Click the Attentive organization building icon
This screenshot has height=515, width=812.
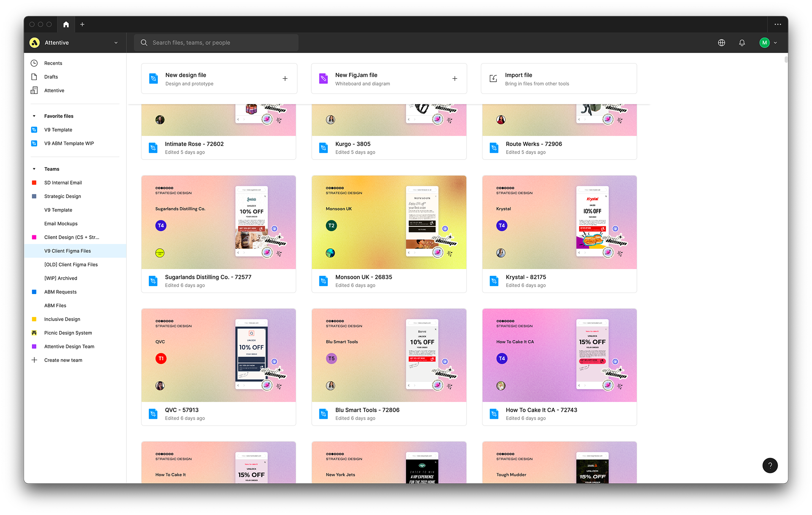[x=34, y=90]
